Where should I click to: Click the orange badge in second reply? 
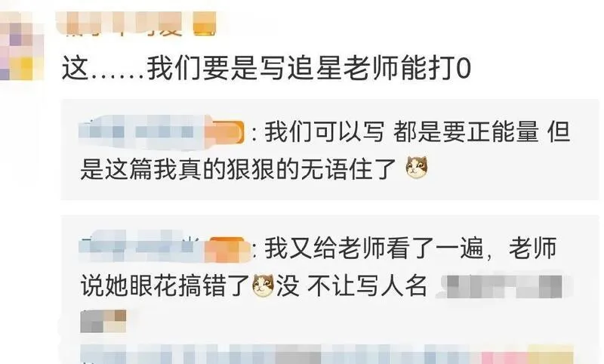click(x=226, y=250)
